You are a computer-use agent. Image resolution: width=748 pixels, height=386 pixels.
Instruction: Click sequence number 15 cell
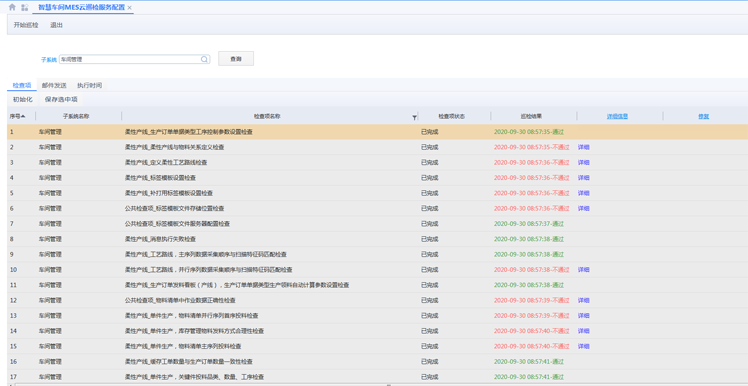tap(13, 346)
